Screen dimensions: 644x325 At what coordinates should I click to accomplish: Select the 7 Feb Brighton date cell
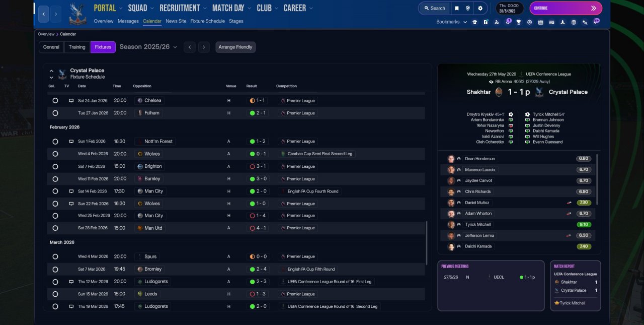pos(92,166)
